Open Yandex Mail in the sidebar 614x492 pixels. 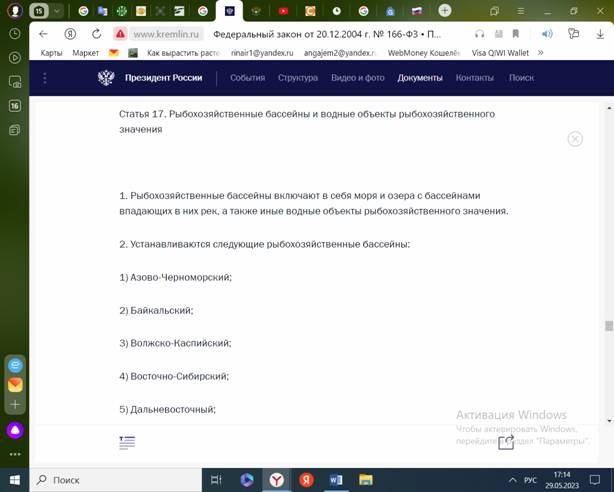[15, 385]
